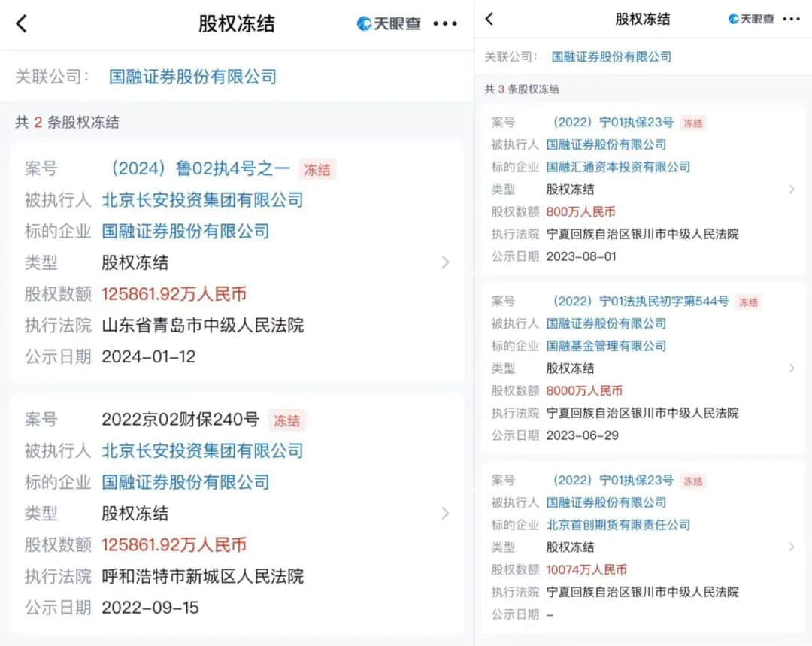The width and height of the screenshot is (812, 646).
Task: Tap the back arrow on right screen
Action: (x=489, y=19)
